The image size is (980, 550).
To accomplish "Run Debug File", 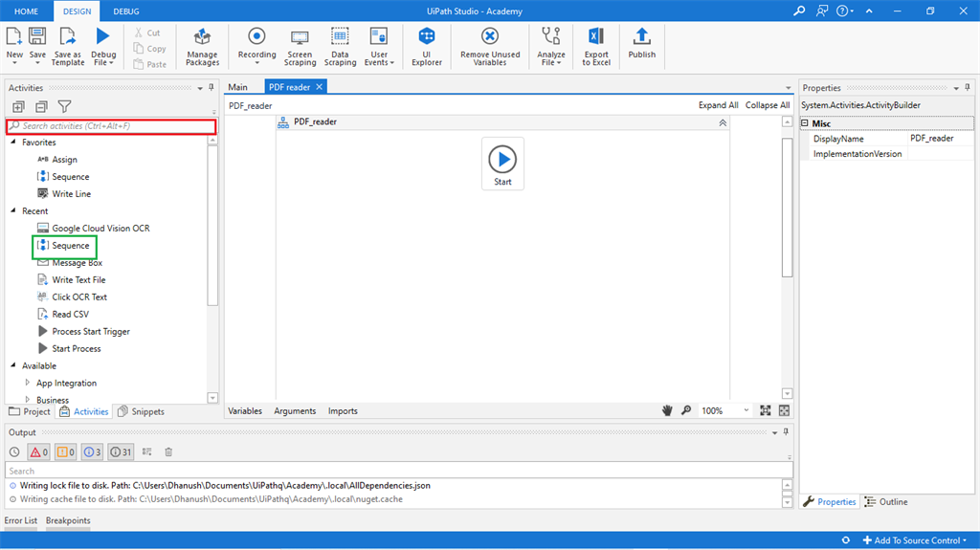I will point(103,46).
